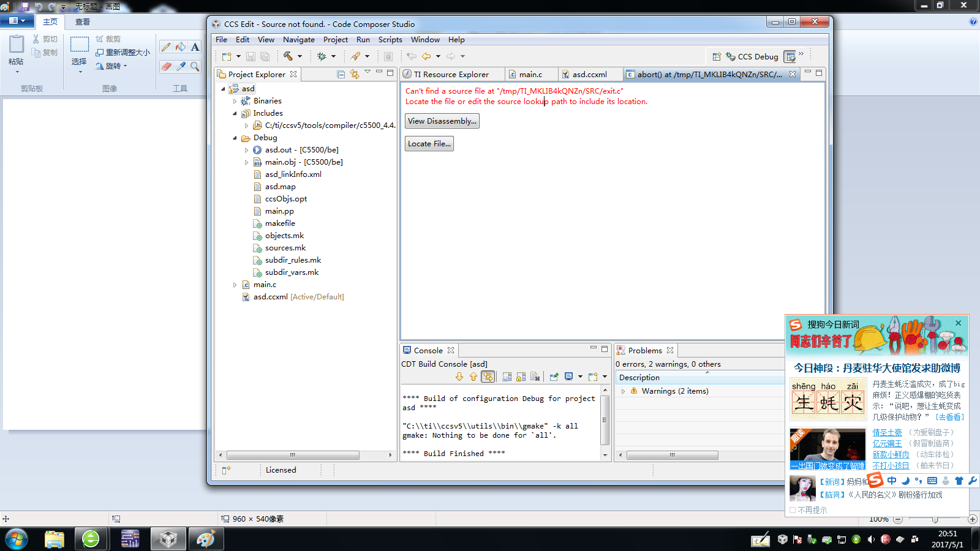Click the Locate File button
980x551 pixels.
coord(429,144)
